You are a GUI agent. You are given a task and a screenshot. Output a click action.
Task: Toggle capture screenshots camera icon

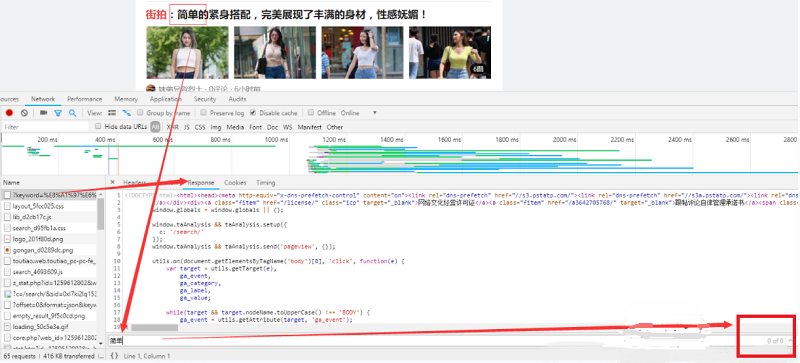(44, 113)
